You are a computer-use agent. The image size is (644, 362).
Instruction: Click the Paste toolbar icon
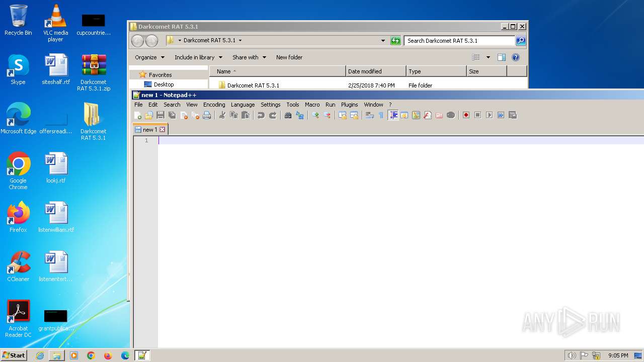point(245,115)
